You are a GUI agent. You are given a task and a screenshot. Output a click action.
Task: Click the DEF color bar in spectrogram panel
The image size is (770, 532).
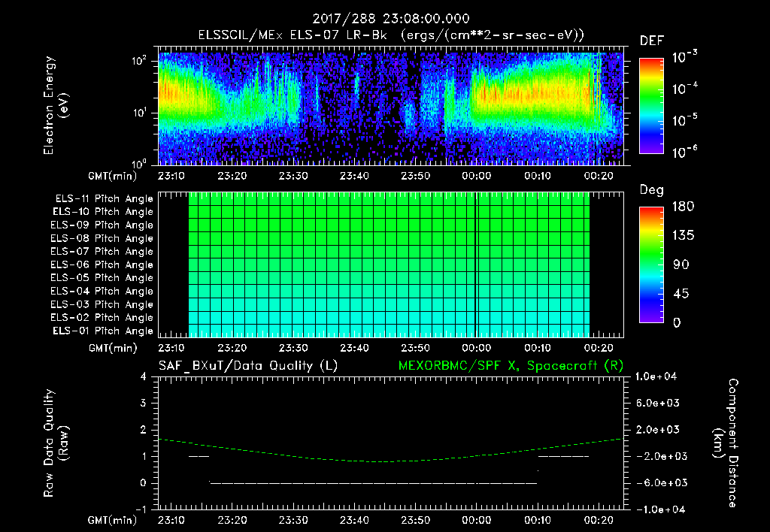(651, 106)
